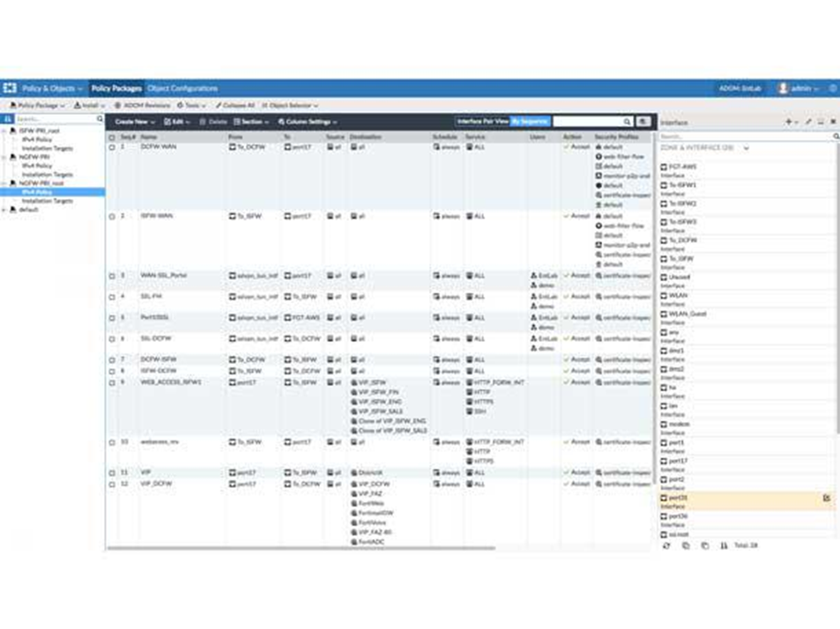Close the Interface object selector panel

[834, 122]
